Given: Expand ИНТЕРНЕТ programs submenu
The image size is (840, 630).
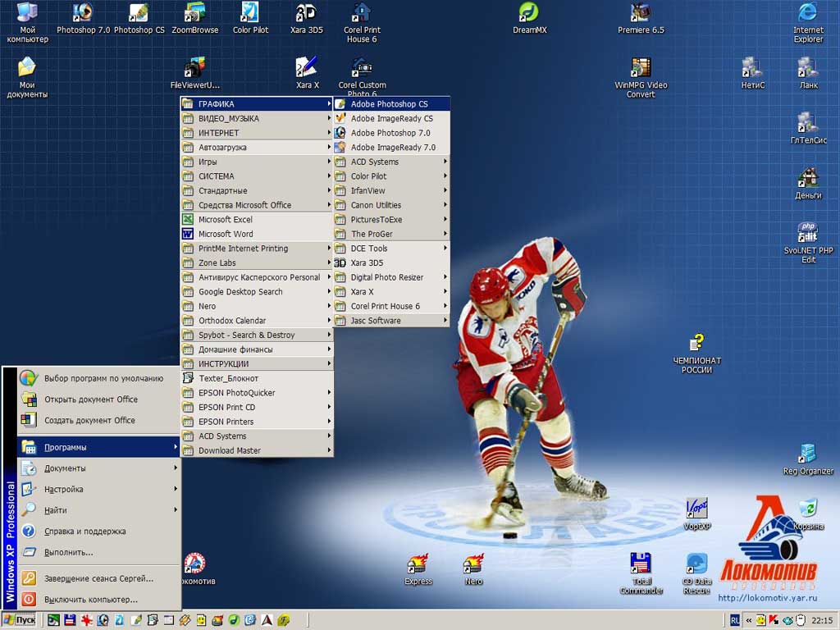Looking at the screenshot, I should (x=257, y=133).
